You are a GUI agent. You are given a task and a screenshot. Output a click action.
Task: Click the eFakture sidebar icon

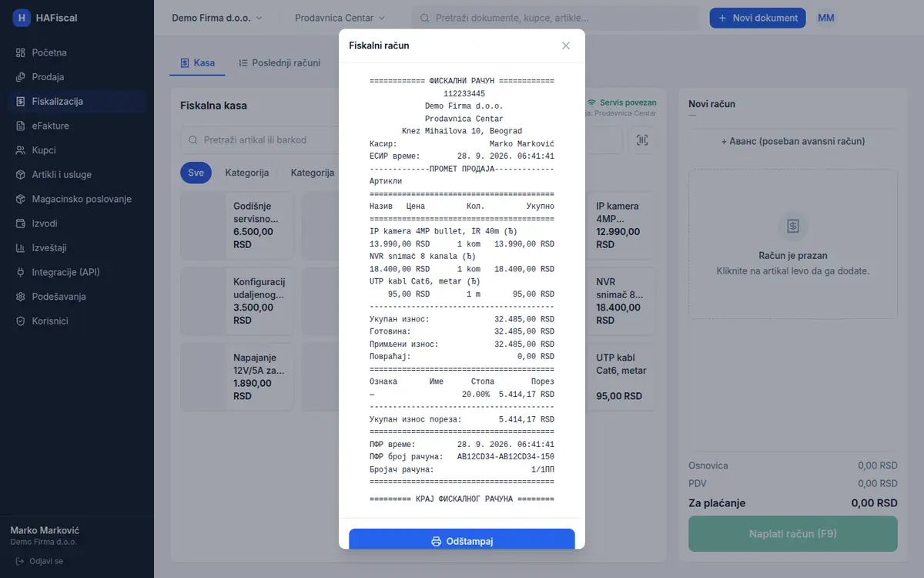point(21,126)
